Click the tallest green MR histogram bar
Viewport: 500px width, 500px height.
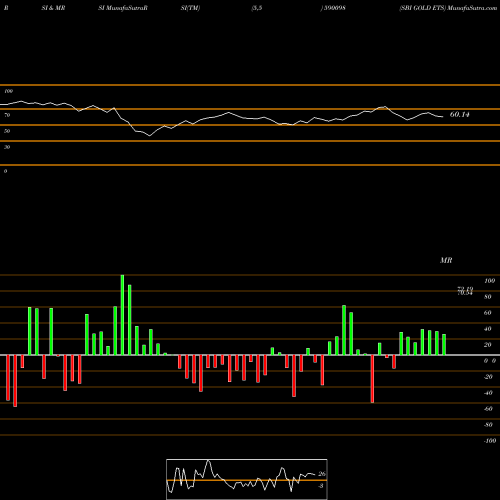point(122,315)
